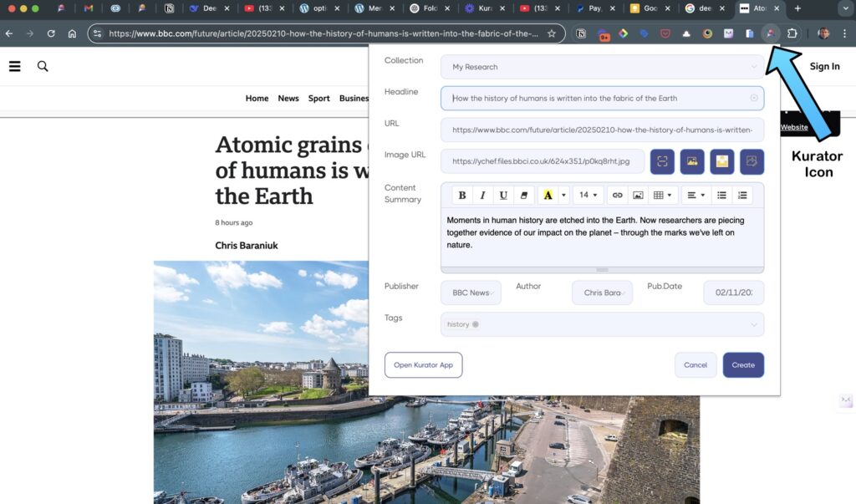Screen dimensions: 856x504
Task: Open the table insert dropdown
Action: 662,195
